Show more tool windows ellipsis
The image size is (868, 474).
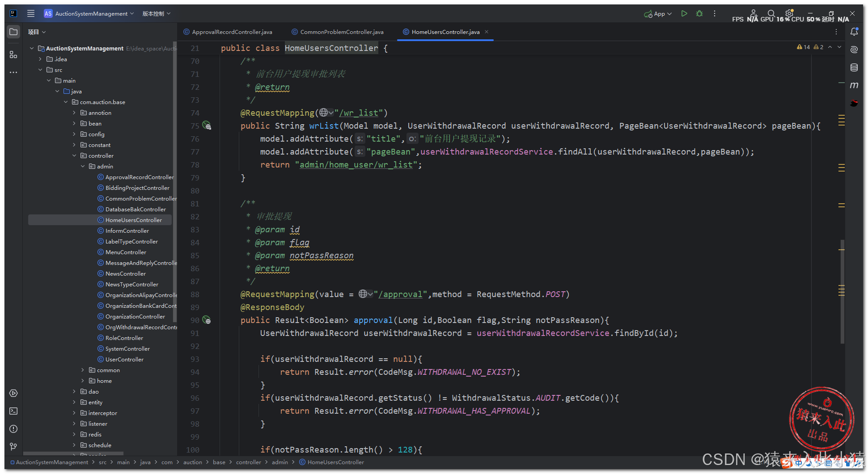pos(13,72)
